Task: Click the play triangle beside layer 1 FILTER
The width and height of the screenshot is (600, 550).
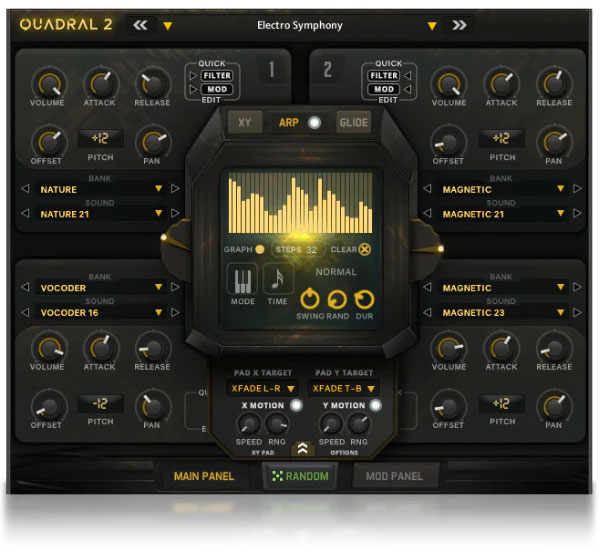Action: click(x=193, y=76)
